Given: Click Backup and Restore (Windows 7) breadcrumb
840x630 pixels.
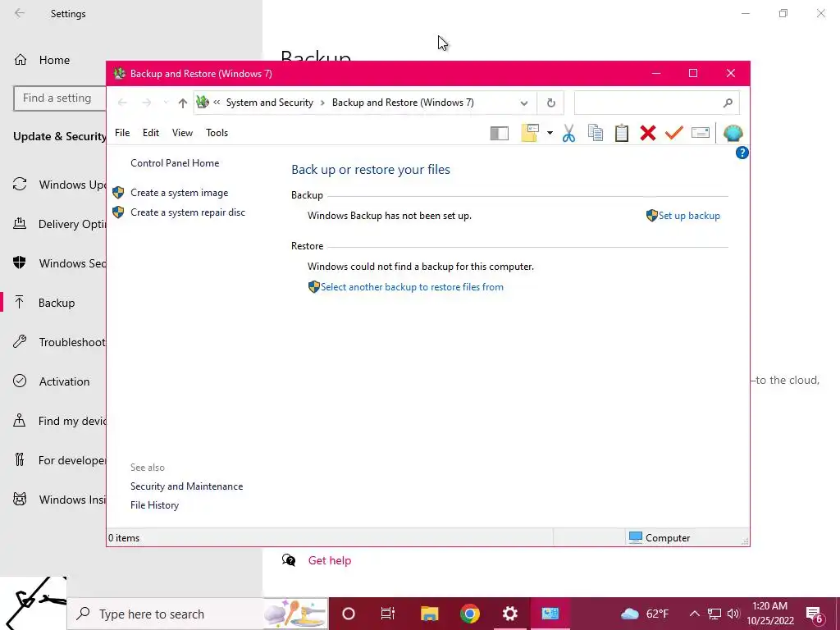Looking at the screenshot, I should pos(403,103).
